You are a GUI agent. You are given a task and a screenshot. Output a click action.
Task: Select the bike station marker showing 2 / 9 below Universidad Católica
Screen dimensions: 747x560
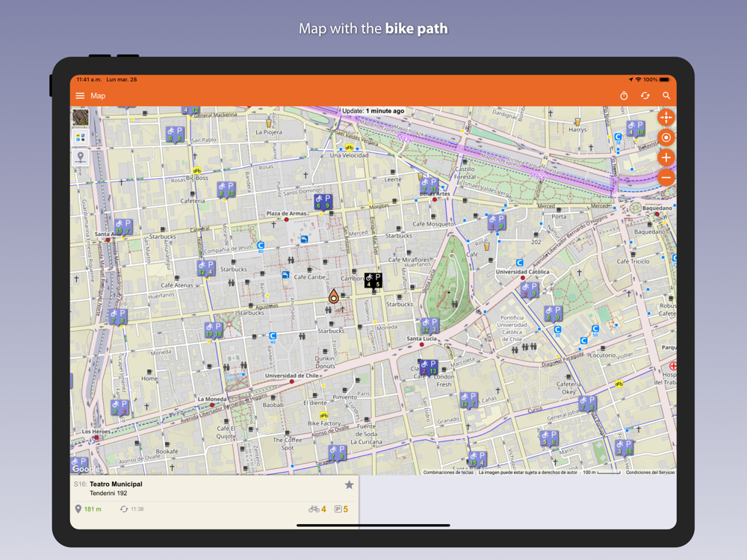coord(529,290)
